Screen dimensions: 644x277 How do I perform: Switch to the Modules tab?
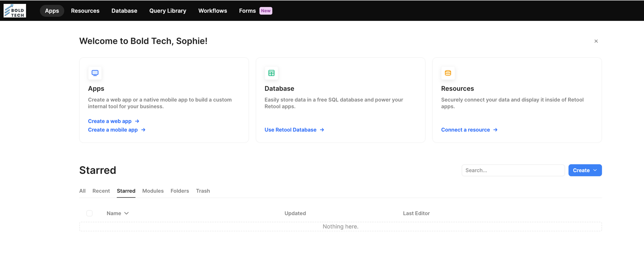[153, 191]
